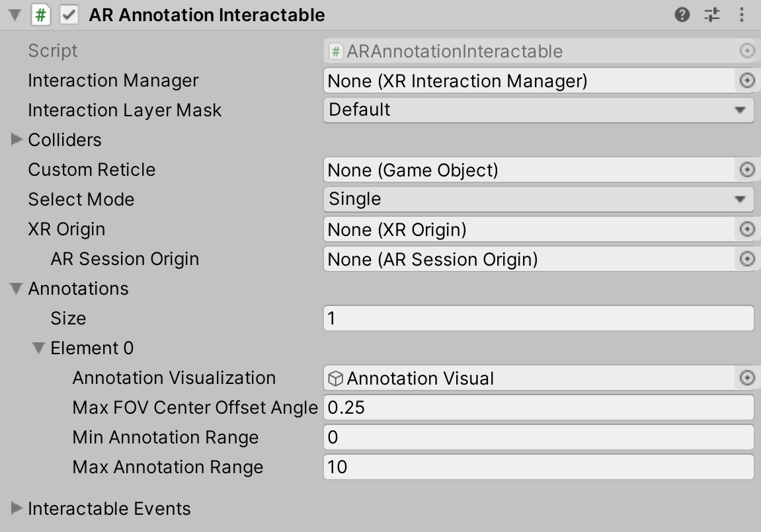Open the Custom Reticle object picker
The image size is (761, 532).
click(746, 170)
